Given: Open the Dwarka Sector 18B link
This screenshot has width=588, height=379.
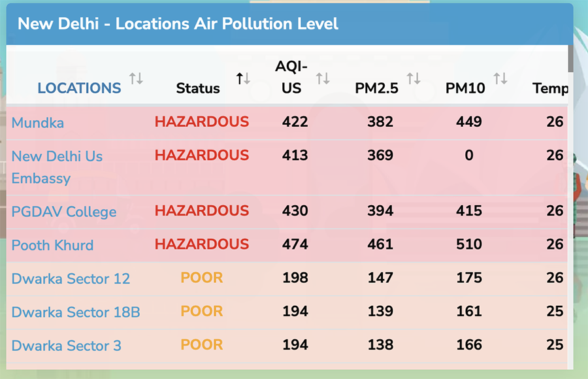Looking at the screenshot, I should point(76,312).
